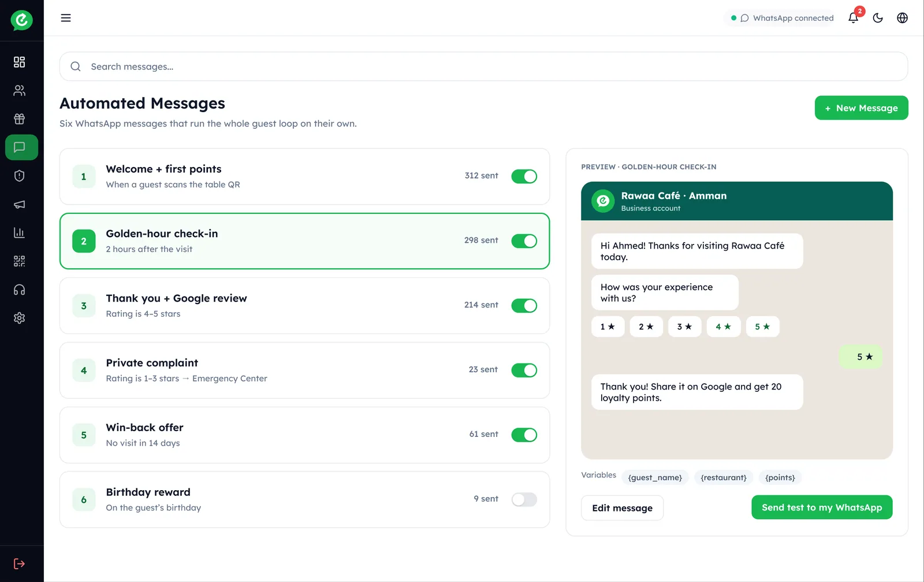924x582 pixels.
Task: Open the support headset icon in the sidebar
Action: [x=20, y=290]
